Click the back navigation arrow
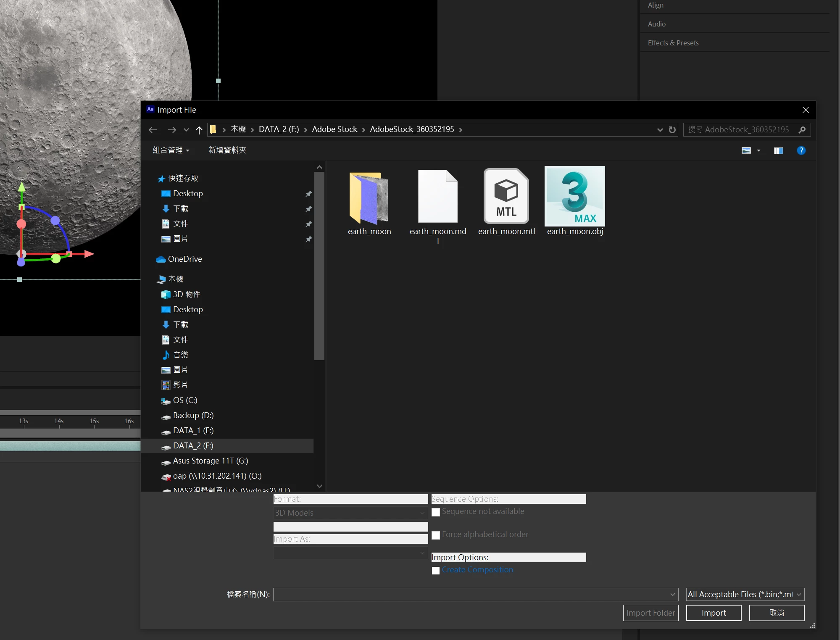Image resolution: width=840 pixels, height=640 pixels. [153, 130]
